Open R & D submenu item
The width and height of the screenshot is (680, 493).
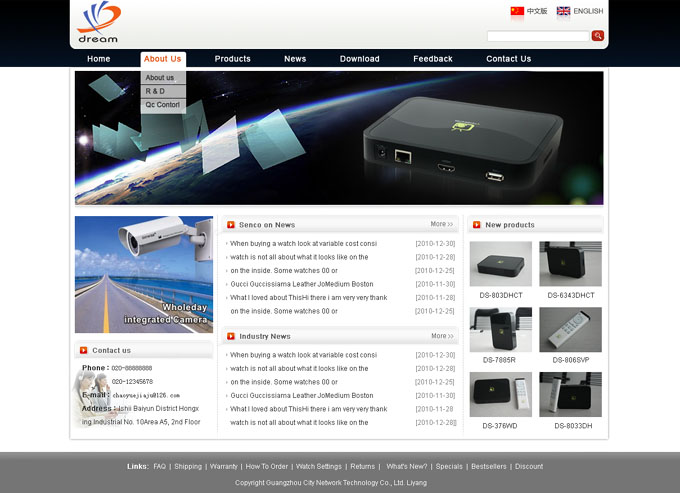tap(156, 91)
